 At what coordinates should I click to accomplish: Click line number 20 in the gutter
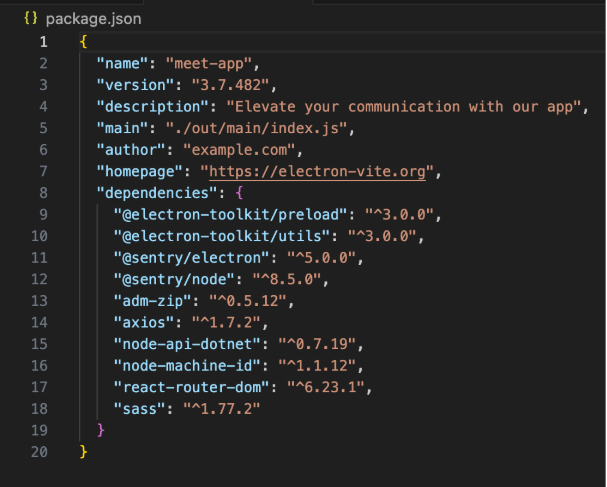tap(39, 452)
